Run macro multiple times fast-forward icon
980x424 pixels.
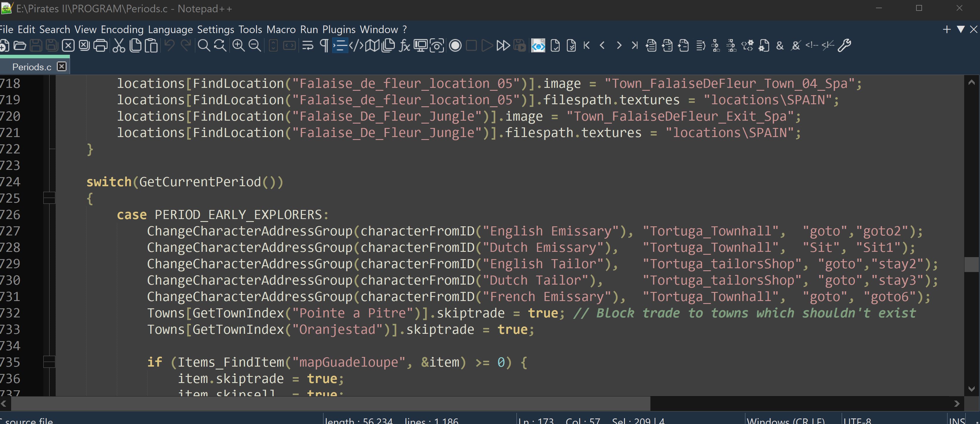click(503, 46)
